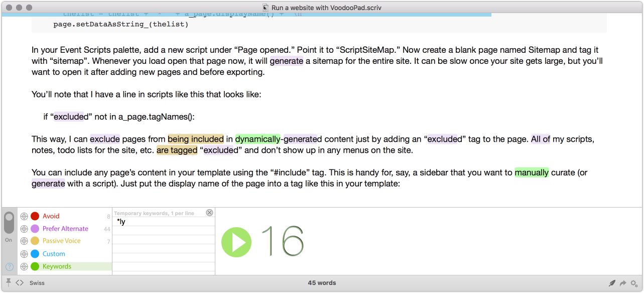The height and width of the screenshot is (293, 644).
Task: Click the feather quill icon
Action: (x=612, y=283)
